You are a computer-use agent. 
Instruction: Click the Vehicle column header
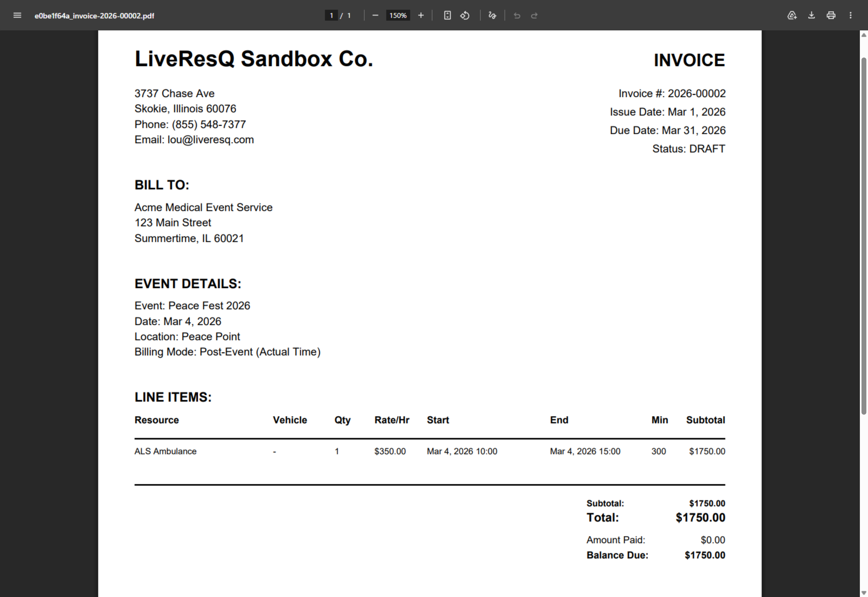pyautogui.click(x=290, y=420)
